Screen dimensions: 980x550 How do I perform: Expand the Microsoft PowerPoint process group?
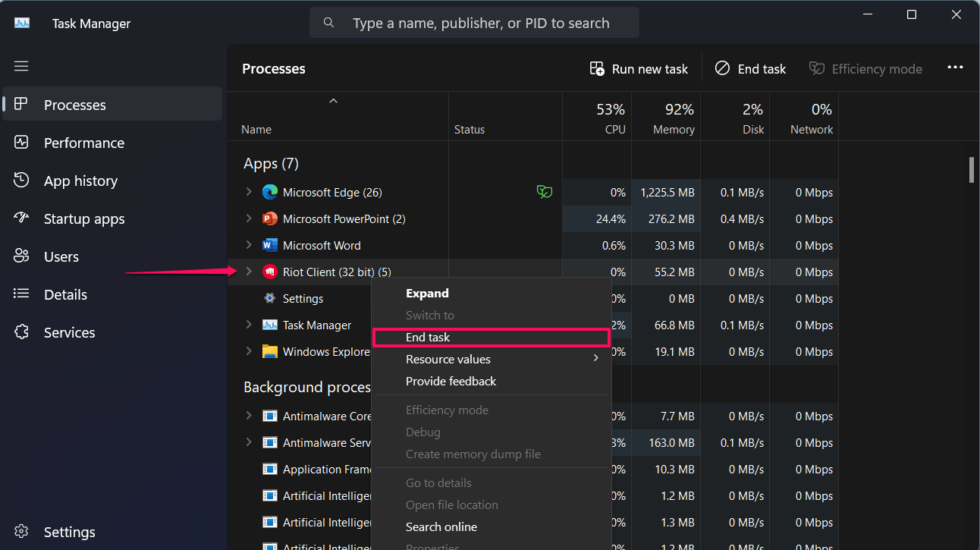point(248,218)
